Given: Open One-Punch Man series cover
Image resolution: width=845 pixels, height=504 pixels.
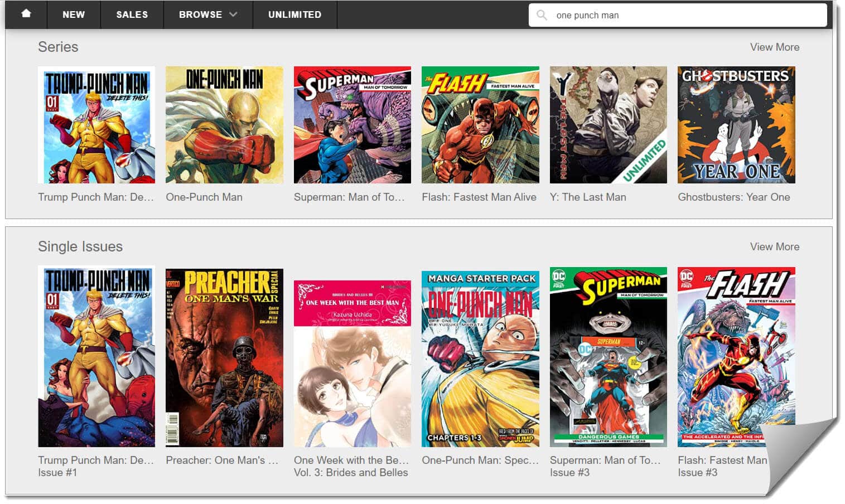Looking at the screenshot, I should (x=224, y=125).
